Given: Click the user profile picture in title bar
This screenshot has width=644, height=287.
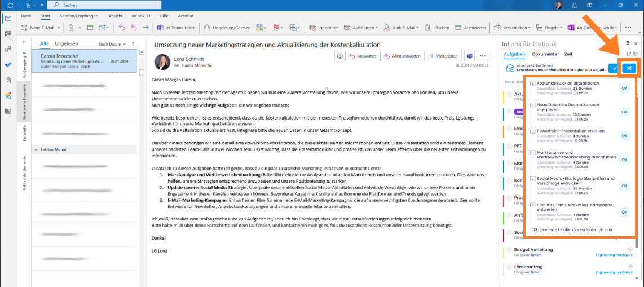Looking at the screenshot, I should pyautogui.click(x=559, y=5).
